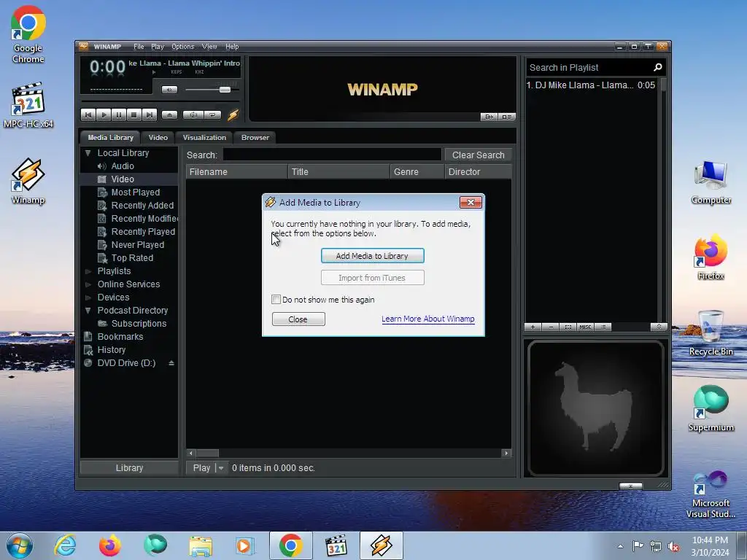Switch to the Video tab
This screenshot has height=560, width=747.
tap(158, 137)
